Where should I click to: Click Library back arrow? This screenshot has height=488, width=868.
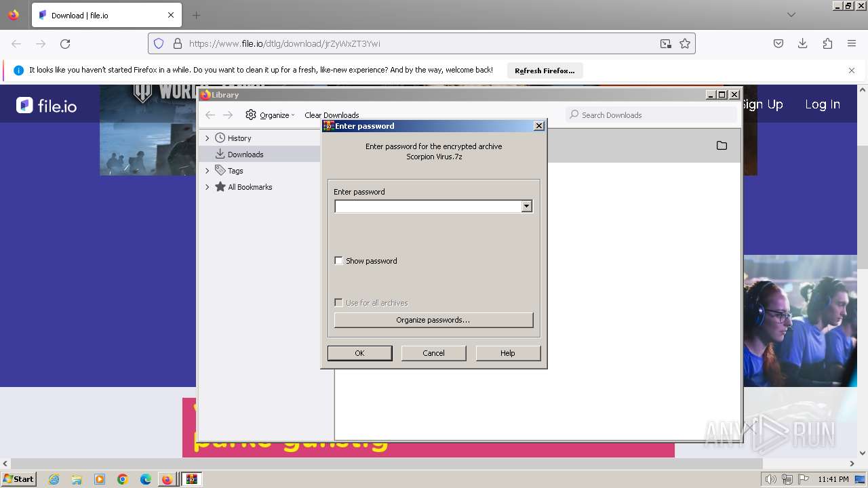[210, 115]
